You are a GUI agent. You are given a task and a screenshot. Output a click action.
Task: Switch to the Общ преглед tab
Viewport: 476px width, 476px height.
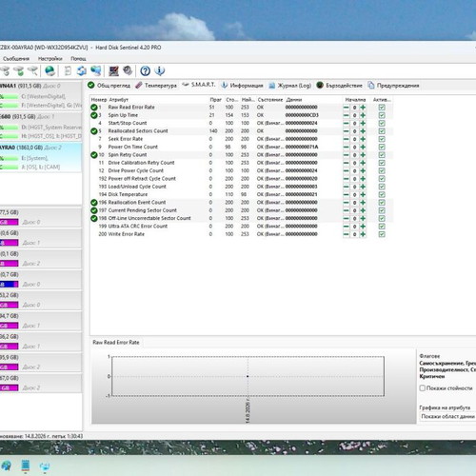(109, 86)
